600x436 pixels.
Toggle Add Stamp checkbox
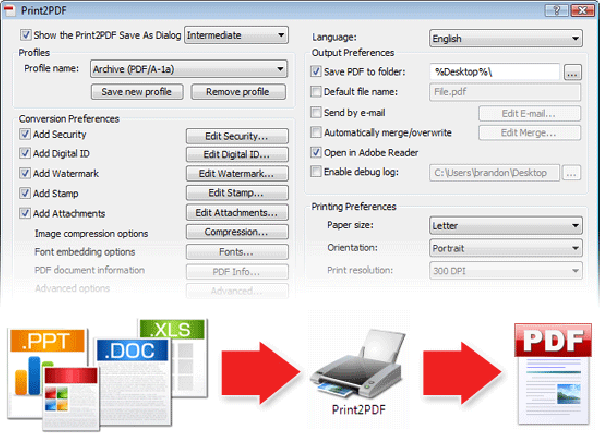[x=25, y=193]
